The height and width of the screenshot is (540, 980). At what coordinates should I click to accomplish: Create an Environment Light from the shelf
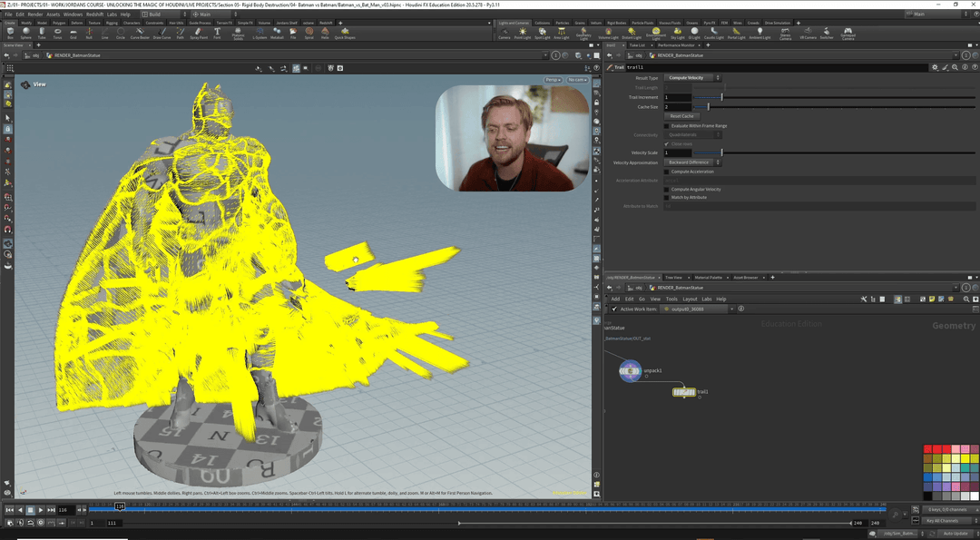[x=656, y=33]
